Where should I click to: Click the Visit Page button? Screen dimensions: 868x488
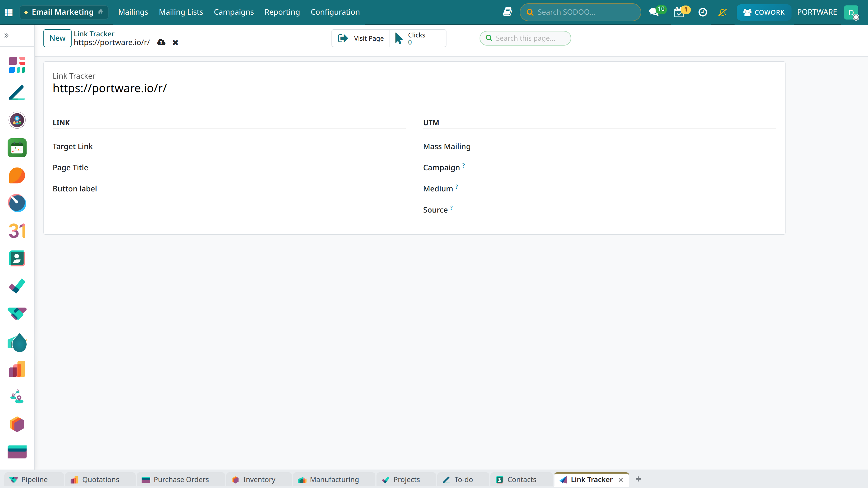pos(360,38)
